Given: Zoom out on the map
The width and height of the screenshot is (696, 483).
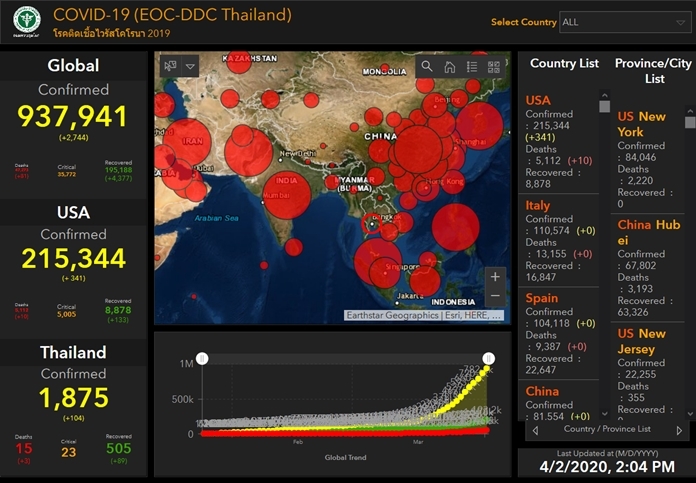Looking at the screenshot, I should click(x=495, y=297).
